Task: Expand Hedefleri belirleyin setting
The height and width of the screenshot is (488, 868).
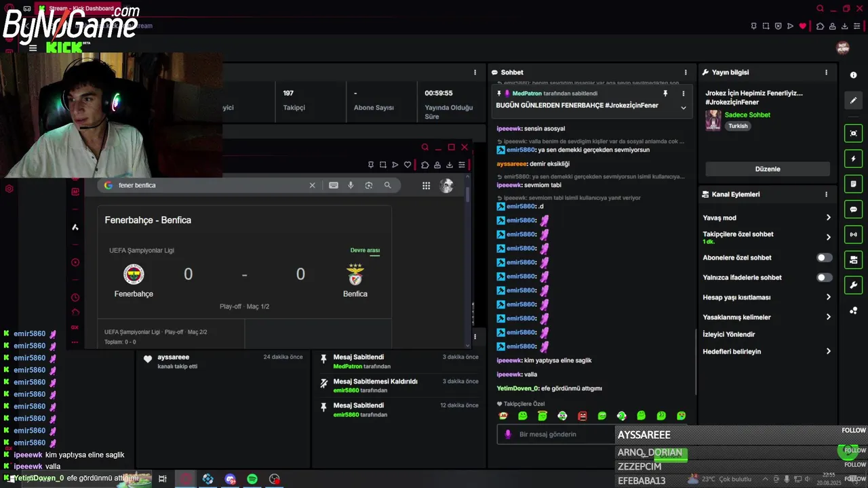Action: click(x=828, y=351)
